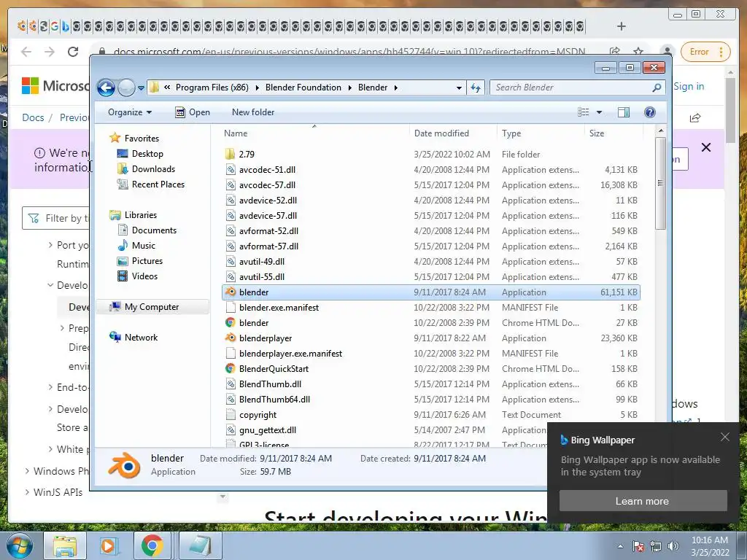Toggle the preview pane
The width and height of the screenshot is (747, 560).
[624, 112]
